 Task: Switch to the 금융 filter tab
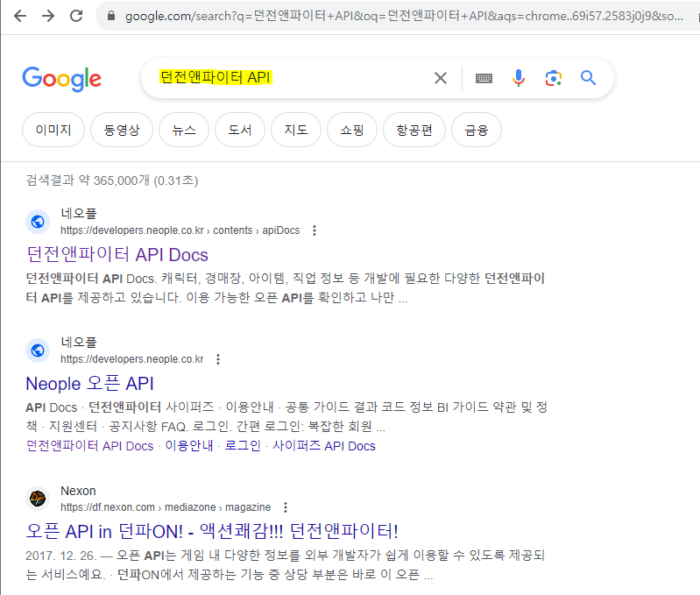[x=477, y=130]
